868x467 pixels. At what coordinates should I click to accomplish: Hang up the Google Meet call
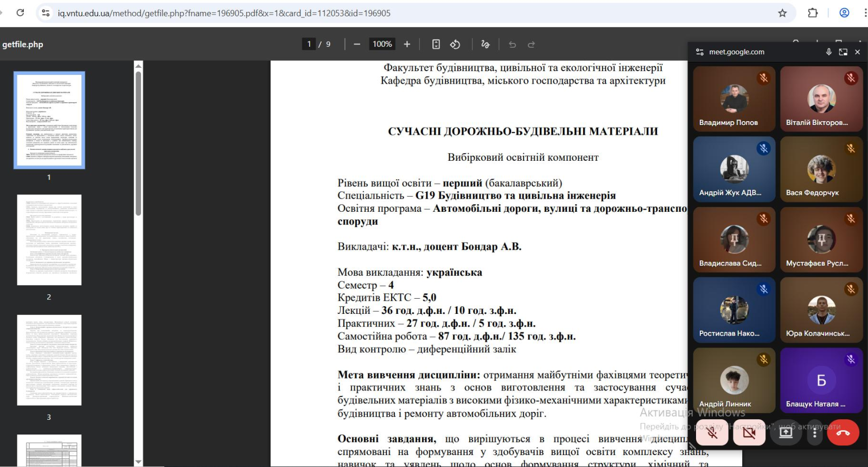pyautogui.click(x=843, y=433)
